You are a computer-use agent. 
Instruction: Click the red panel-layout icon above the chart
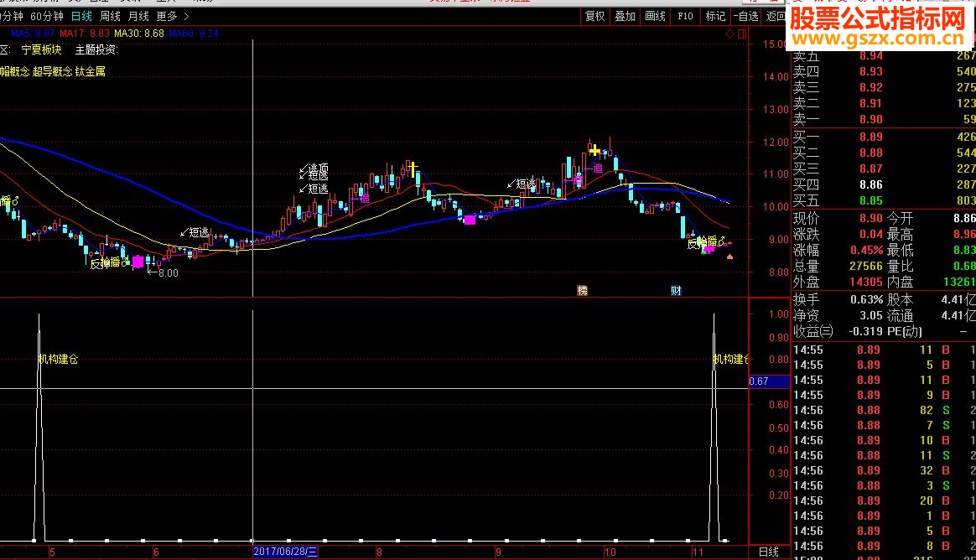pyautogui.click(x=742, y=34)
